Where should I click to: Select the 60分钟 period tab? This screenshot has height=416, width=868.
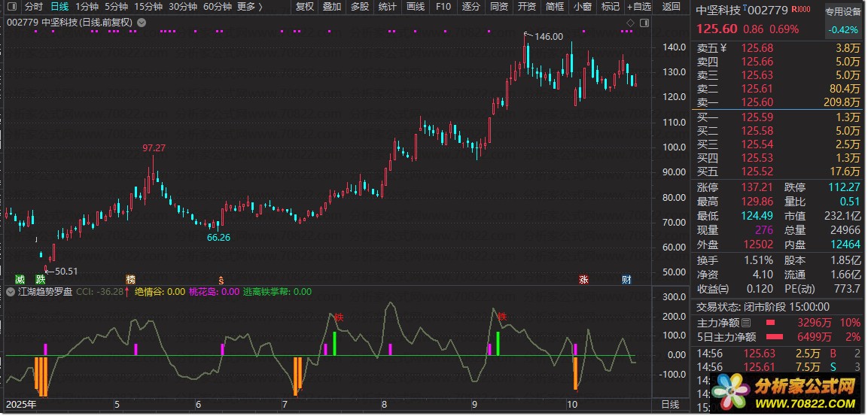[218, 7]
